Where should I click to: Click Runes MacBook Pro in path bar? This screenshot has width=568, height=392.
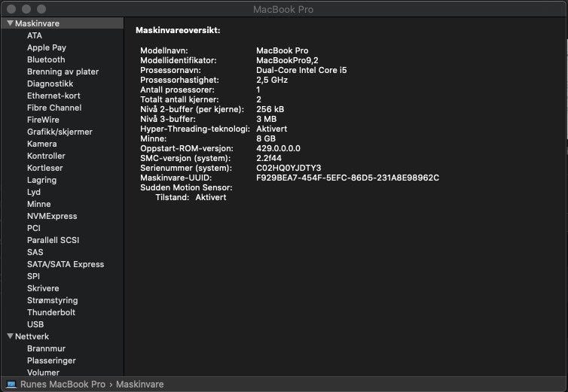point(63,384)
